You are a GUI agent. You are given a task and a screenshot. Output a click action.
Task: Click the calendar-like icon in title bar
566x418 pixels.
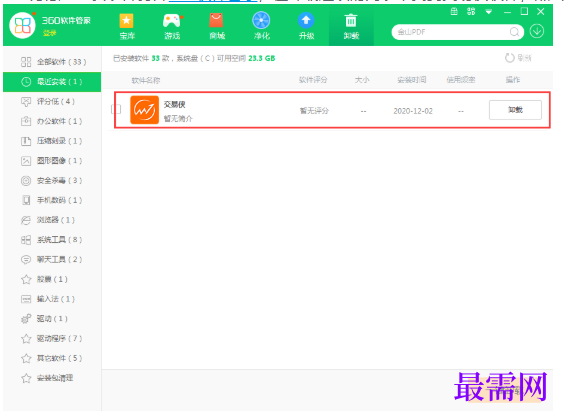pyautogui.click(x=454, y=12)
